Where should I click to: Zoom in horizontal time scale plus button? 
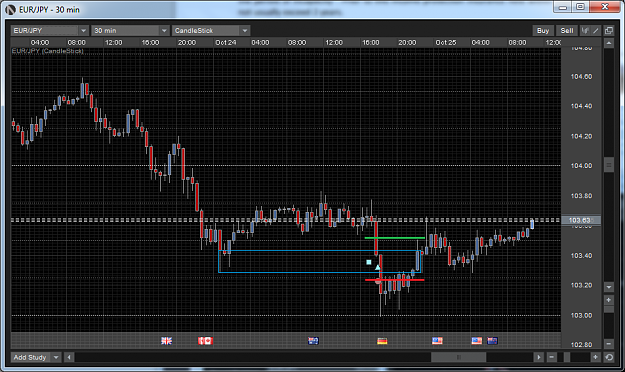[x=595, y=357]
